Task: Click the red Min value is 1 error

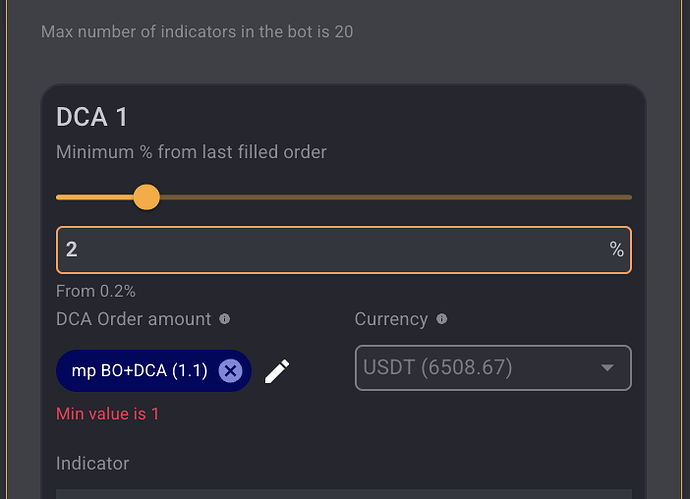Action: pyautogui.click(x=107, y=414)
